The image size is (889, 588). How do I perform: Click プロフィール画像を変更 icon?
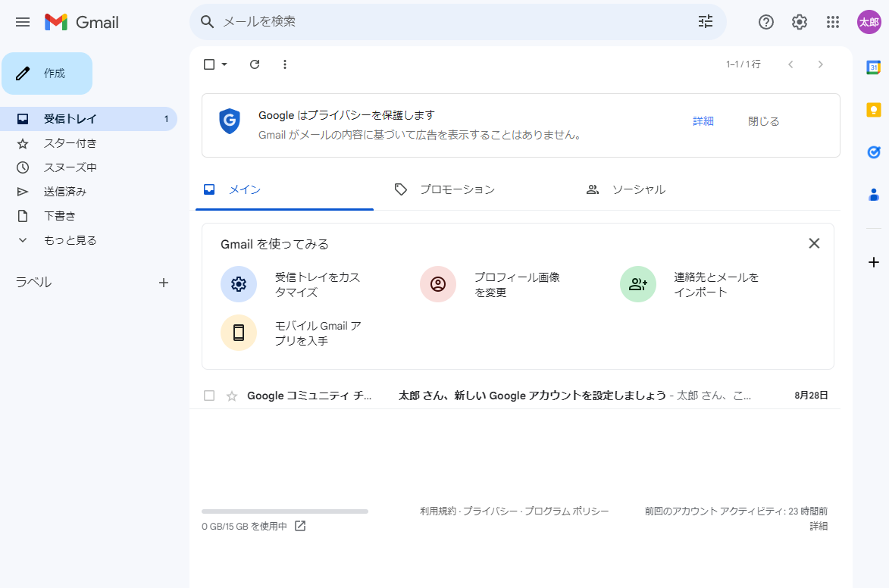point(438,284)
